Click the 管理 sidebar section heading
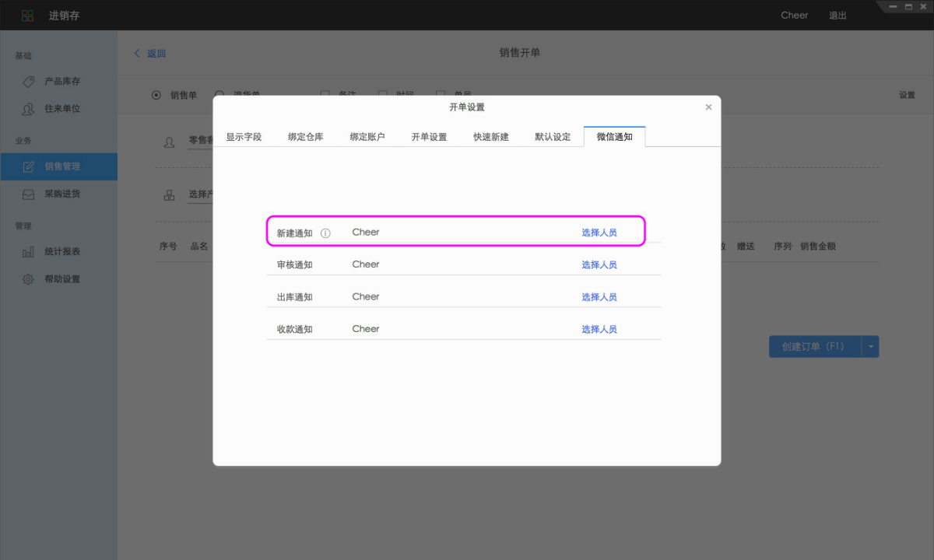The width and height of the screenshot is (934, 560). click(23, 226)
